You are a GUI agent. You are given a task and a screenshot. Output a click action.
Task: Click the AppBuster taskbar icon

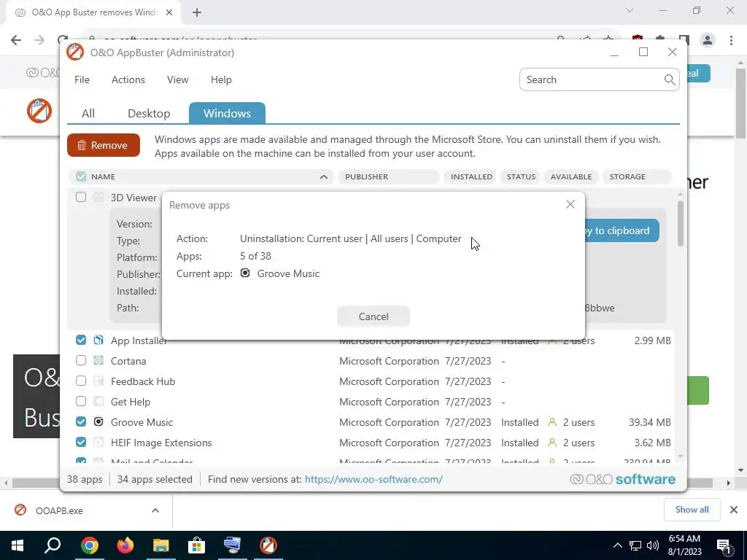tap(268, 545)
